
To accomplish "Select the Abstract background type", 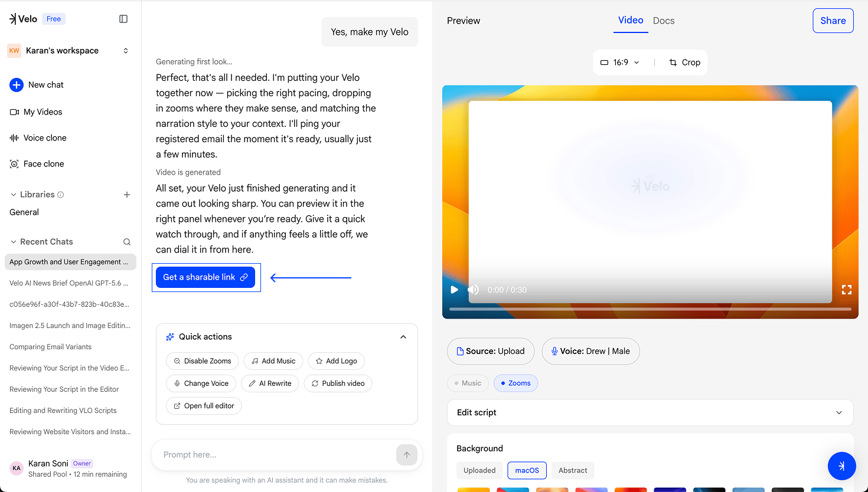I will coord(573,471).
